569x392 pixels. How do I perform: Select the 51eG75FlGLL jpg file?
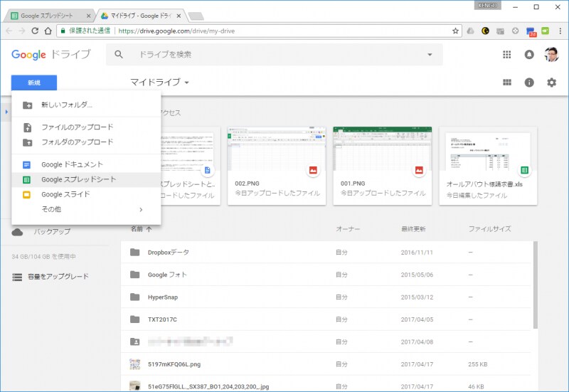tap(326, 386)
